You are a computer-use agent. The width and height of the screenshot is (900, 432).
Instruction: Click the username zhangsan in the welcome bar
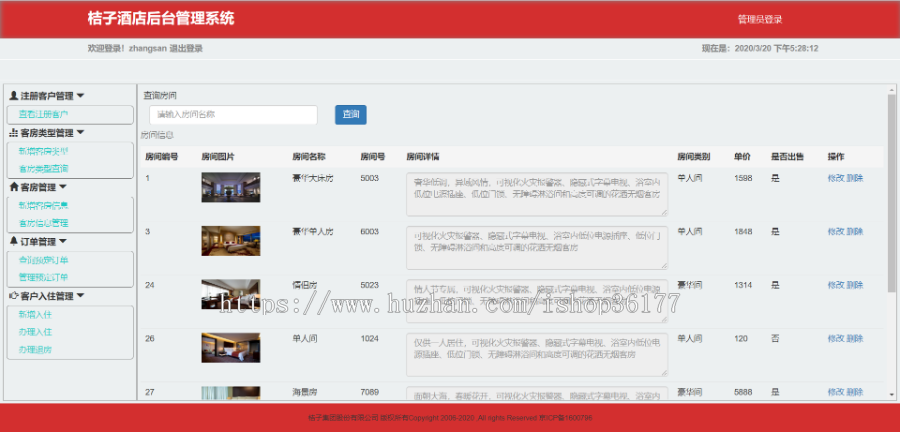[x=148, y=49]
